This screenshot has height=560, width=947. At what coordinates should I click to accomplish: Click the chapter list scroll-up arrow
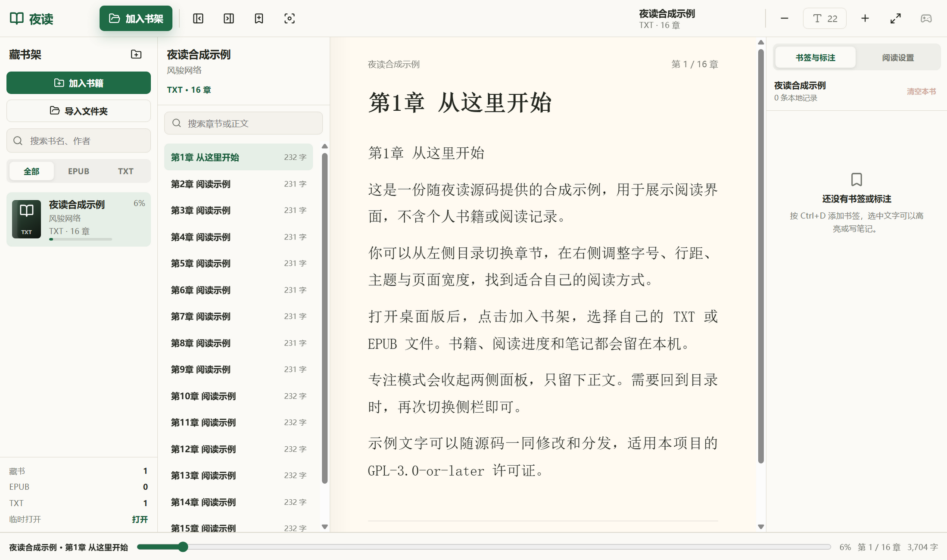click(325, 146)
